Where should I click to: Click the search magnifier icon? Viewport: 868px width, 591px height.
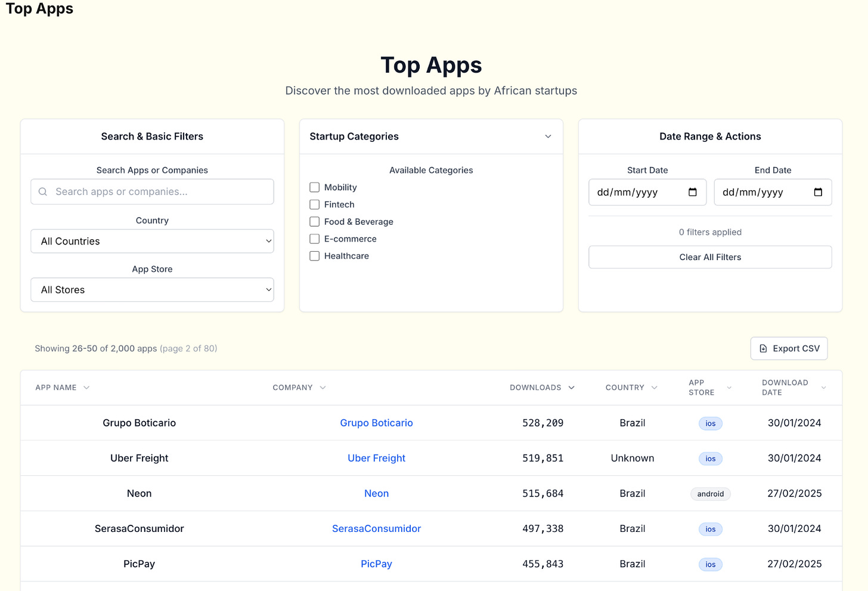pos(43,191)
